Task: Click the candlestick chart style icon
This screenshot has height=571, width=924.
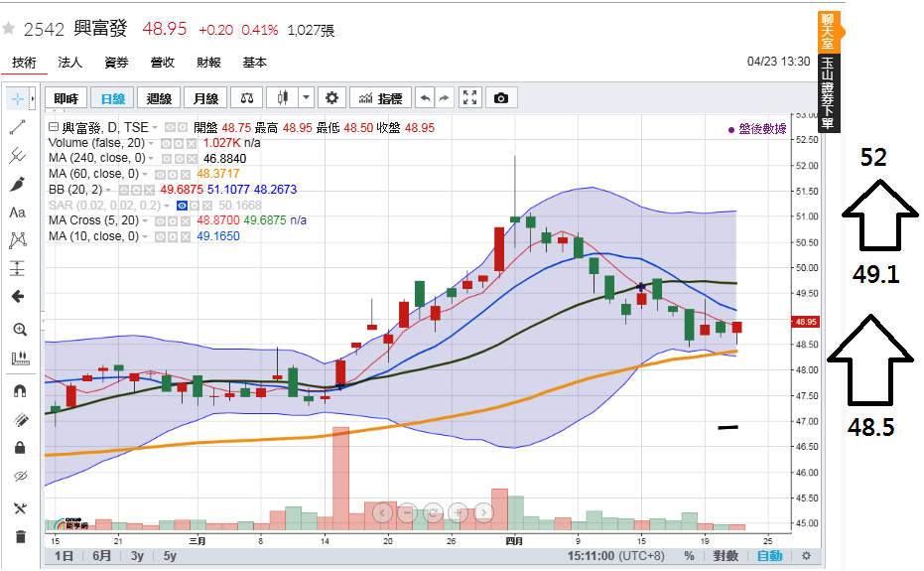Action: point(283,98)
